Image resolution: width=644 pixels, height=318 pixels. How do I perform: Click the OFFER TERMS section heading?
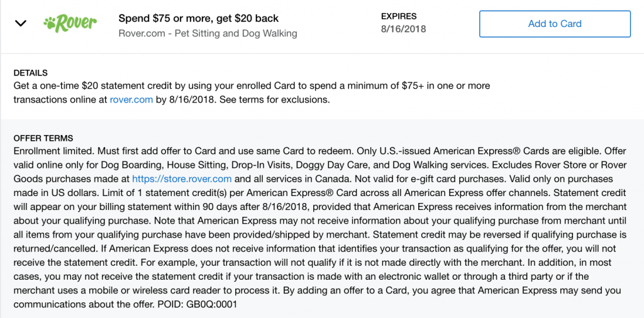click(43, 138)
